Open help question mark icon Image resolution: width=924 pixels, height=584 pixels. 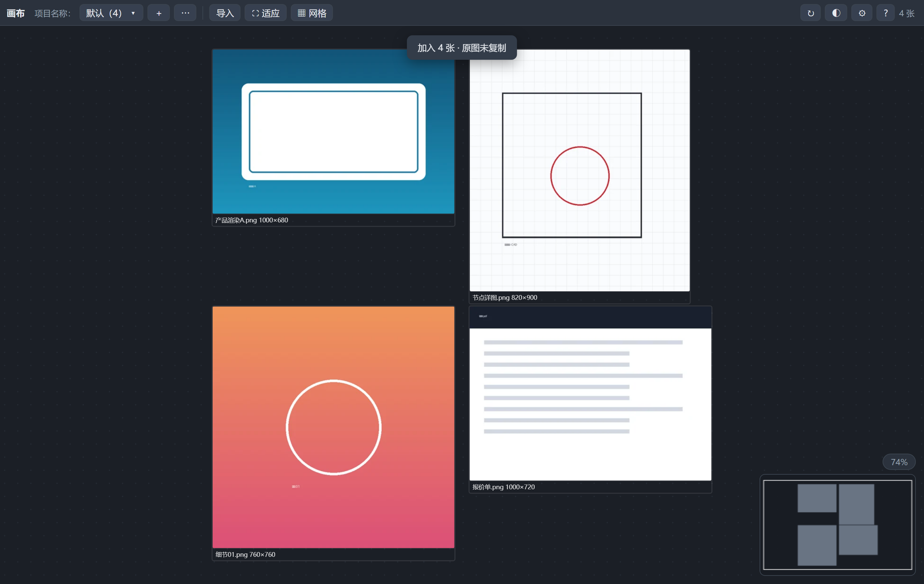[886, 13]
